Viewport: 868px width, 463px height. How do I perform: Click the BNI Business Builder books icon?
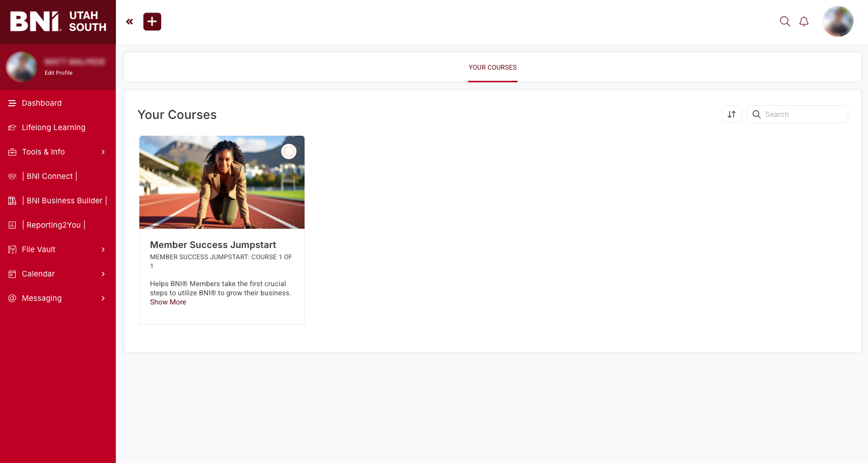(x=12, y=201)
